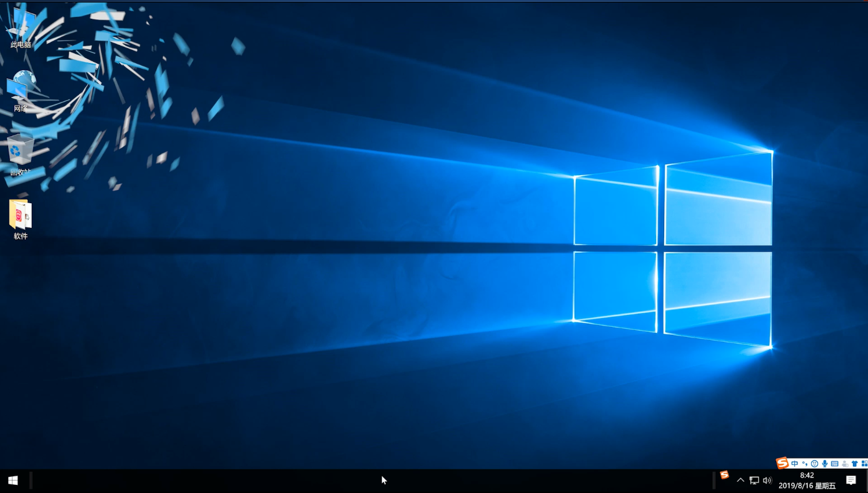The height and width of the screenshot is (493, 868).
Task: Start voice input via microphone icon
Action: (x=825, y=464)
